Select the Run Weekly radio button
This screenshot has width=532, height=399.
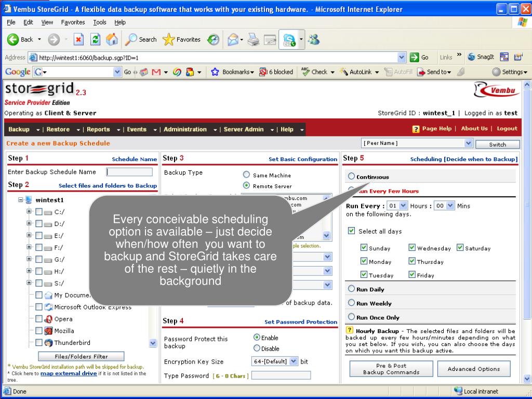351,303
